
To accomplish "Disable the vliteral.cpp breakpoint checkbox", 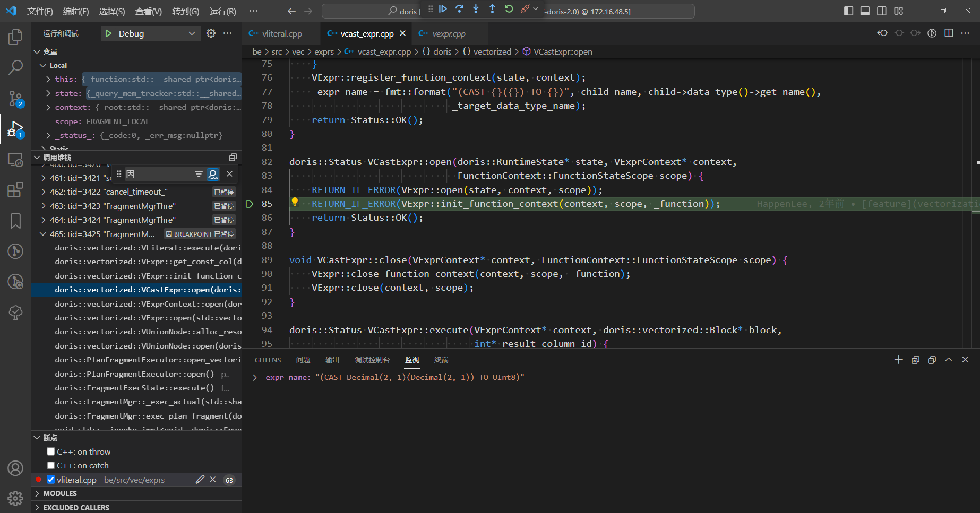I will coord(51,480).
